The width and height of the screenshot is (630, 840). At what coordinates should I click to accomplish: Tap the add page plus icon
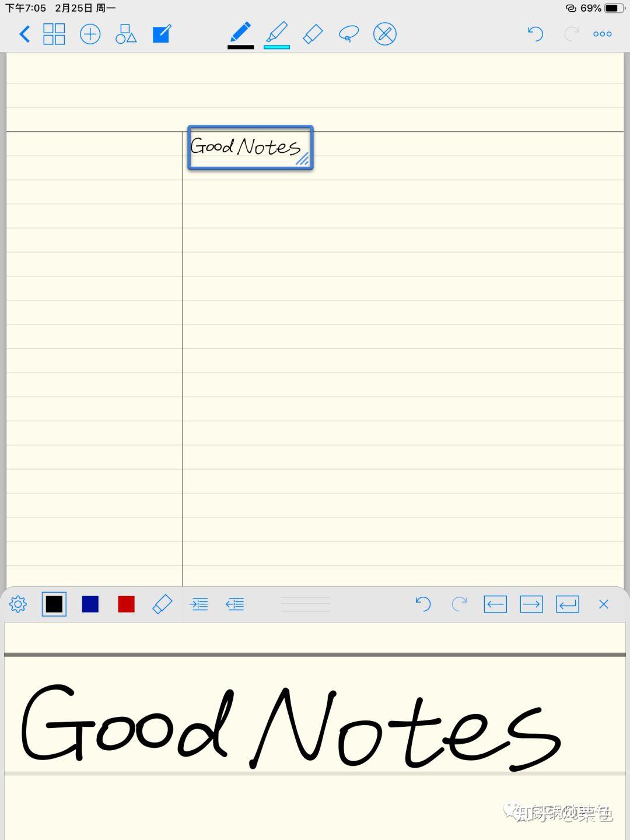tap(90, 34)
